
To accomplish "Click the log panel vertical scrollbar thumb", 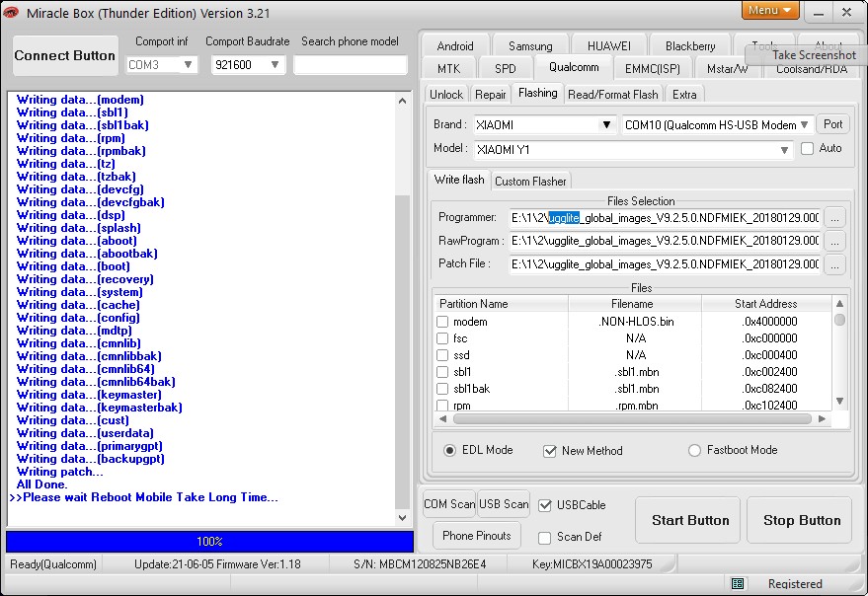I will (x=403, y=351).
